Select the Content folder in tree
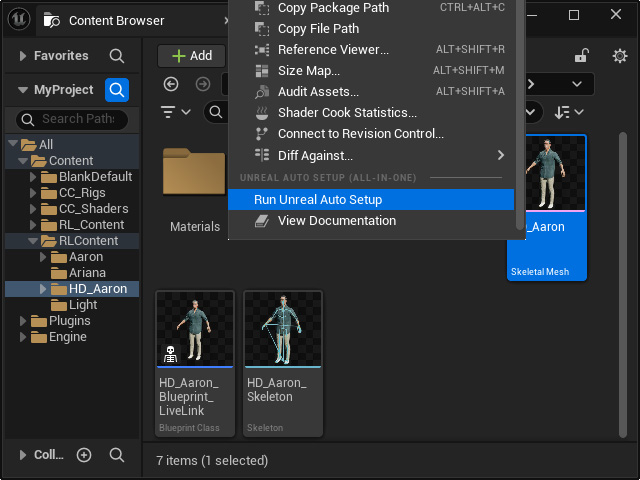Image resolution: width=640 pixels, height=480 pixels. (x=71, y=160)
